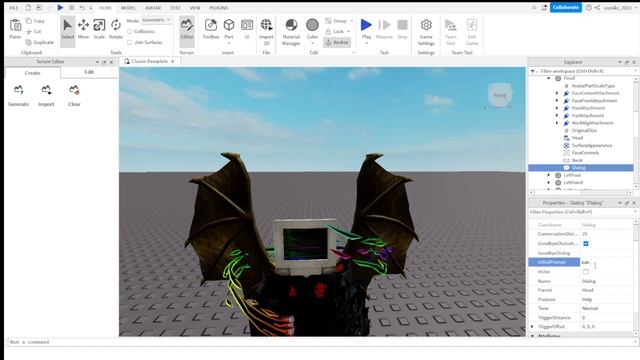Collapse the Head tree node
Image resolution: width=640 pixels, height=360 pixels.
(x=549, y=78)
